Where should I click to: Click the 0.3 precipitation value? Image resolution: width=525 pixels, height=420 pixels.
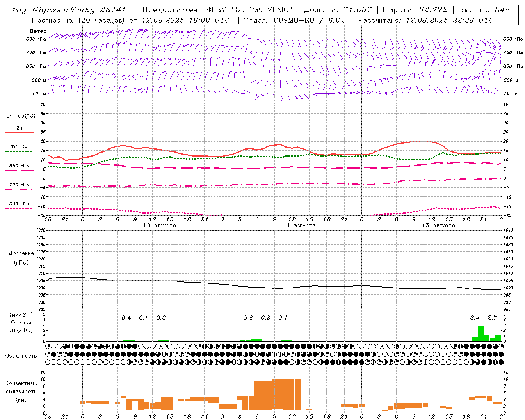coord(266,318)
